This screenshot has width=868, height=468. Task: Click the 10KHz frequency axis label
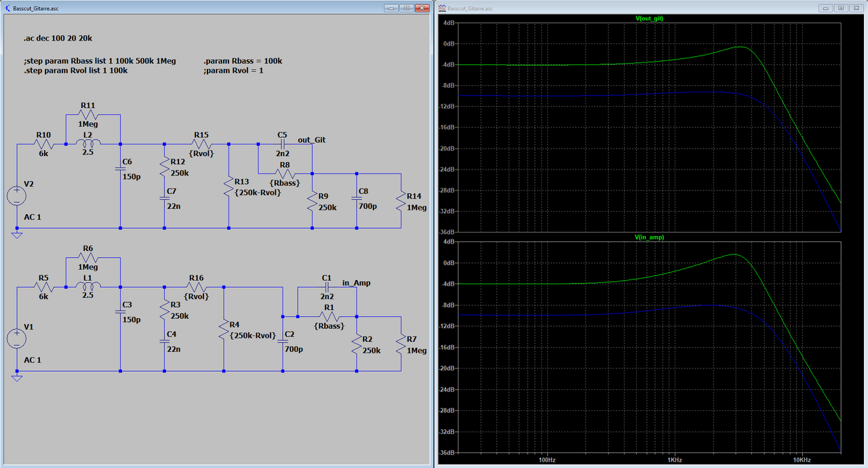802,460
